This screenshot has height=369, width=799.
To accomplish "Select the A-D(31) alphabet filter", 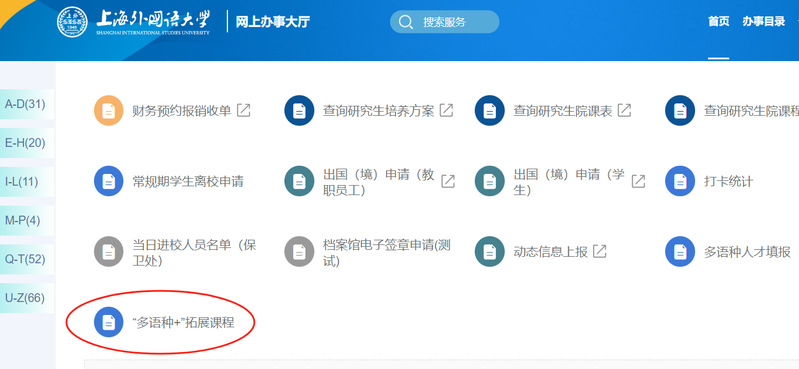I will click(26, 104).
